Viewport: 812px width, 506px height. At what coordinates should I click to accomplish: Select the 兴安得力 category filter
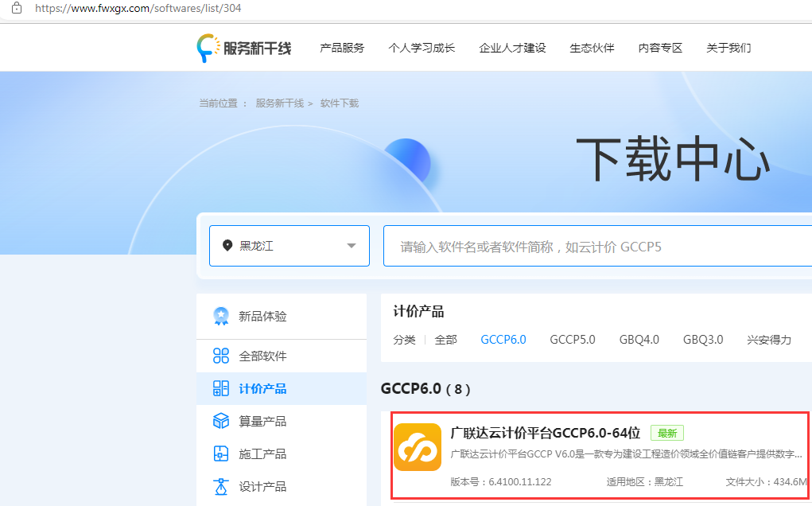coord(769,340)
